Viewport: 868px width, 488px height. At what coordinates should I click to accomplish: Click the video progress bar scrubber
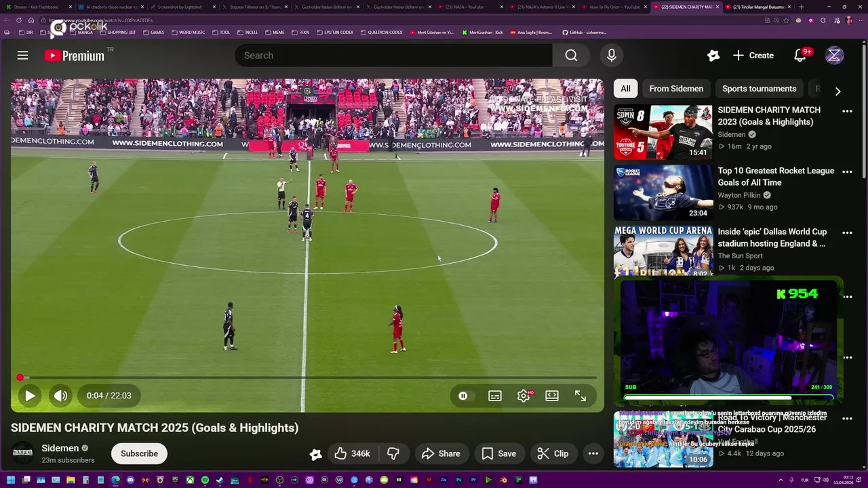tap(20, 378)
